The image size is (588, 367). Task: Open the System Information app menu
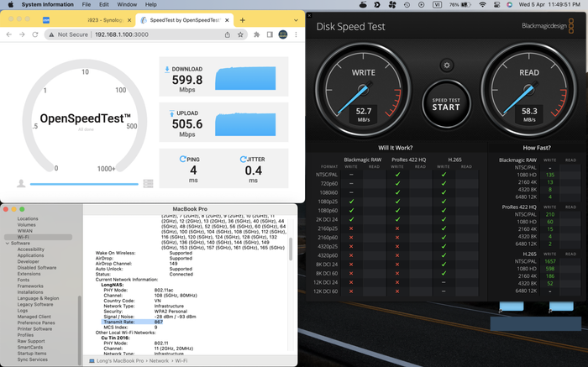(48, 4)
